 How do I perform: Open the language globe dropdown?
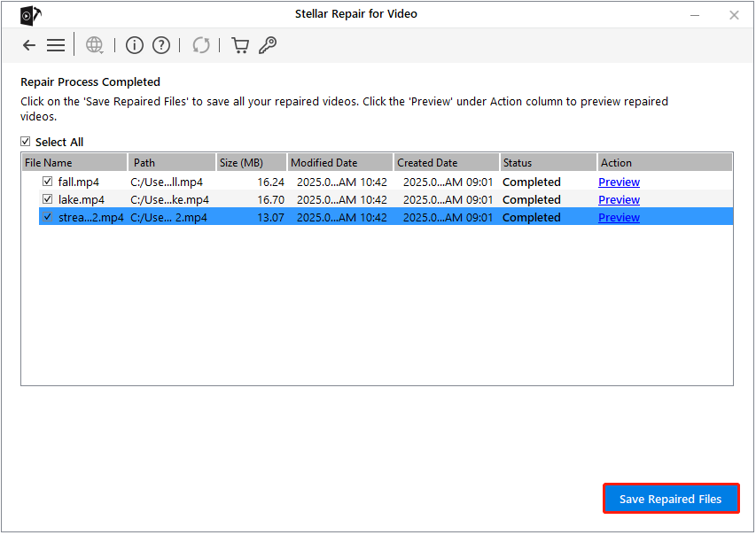coord(95,45)
